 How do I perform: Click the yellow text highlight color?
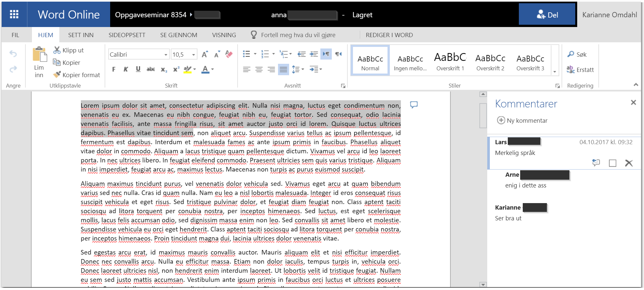(187, 69)
